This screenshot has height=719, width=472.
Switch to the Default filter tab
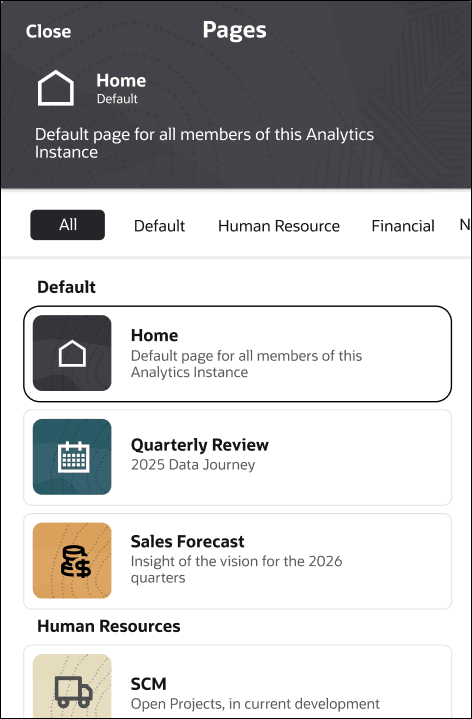click(159, 226)
